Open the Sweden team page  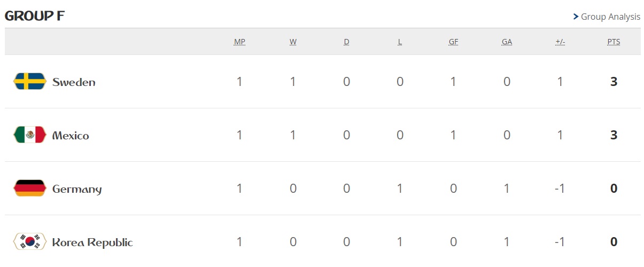click(x=74, y=82)
